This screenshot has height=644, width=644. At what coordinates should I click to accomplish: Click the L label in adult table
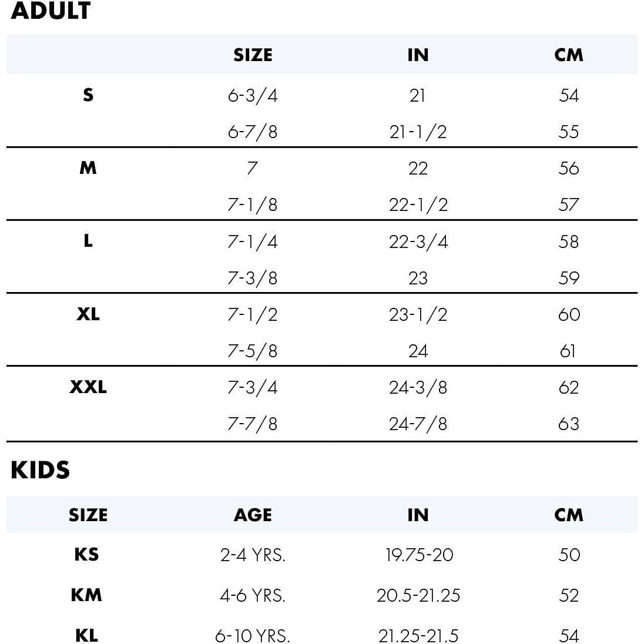tap(88, 241)
